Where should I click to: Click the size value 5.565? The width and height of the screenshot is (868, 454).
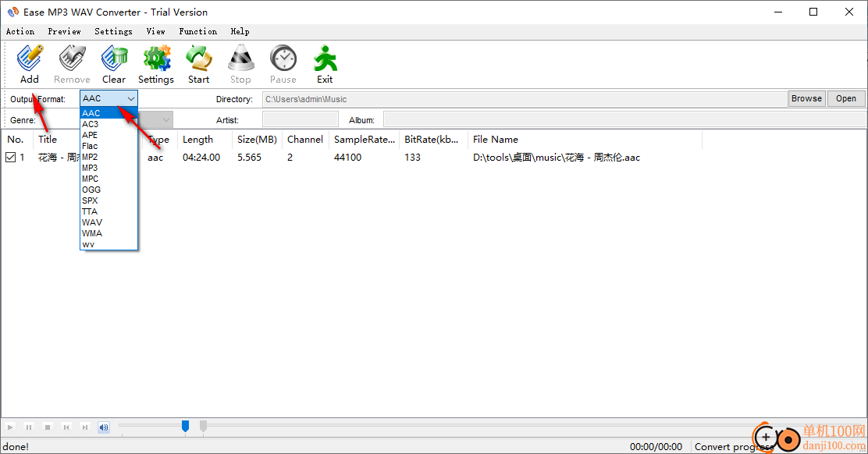coord(249,158)
